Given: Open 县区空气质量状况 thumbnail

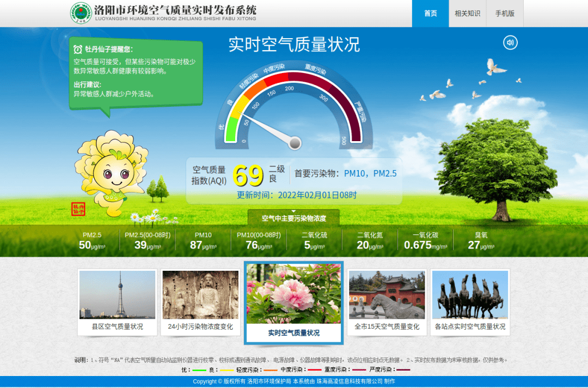Looking at the screenshot, I should 118,302.
